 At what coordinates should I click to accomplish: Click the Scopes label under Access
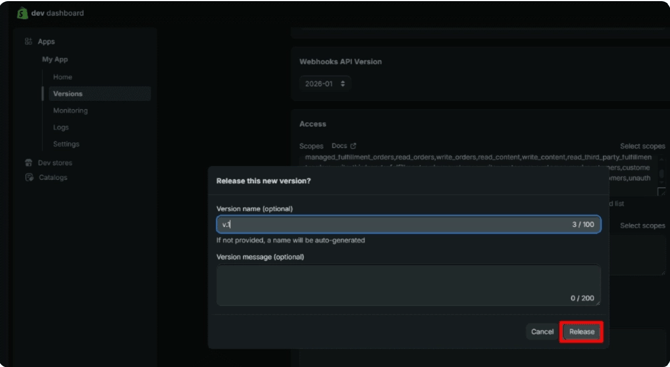311,146
